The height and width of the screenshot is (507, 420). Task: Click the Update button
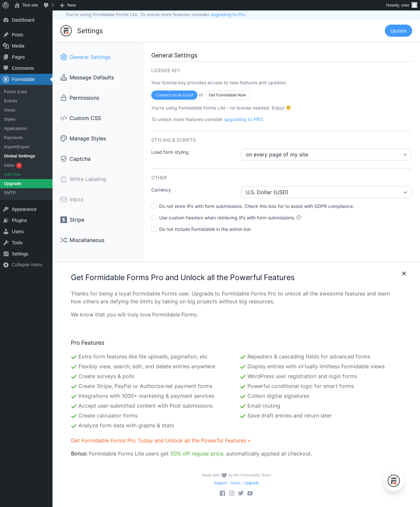click(398, 31)
